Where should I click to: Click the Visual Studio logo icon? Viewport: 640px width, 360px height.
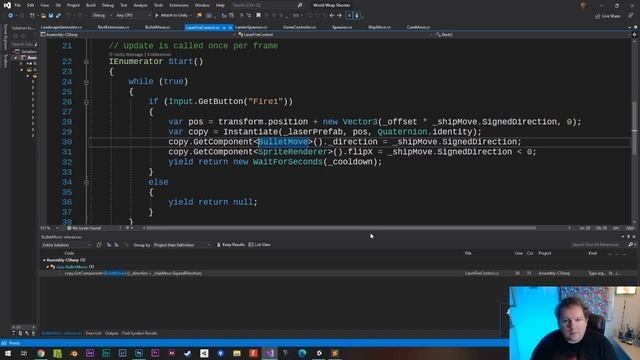[x=7, y=5]
